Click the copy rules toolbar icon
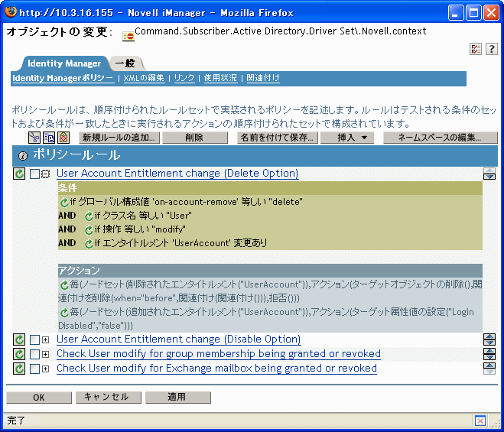The height and width of the screenshot is (432, 504). click(x=49, y=138)
